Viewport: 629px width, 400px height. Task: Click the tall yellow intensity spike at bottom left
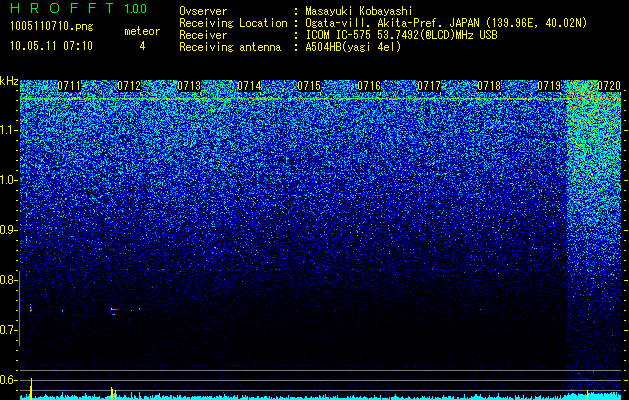coord(31,388)
